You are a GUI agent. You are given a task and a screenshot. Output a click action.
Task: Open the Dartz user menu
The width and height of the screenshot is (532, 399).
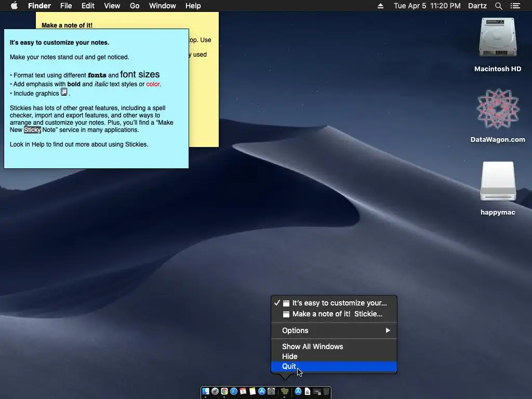477,6
